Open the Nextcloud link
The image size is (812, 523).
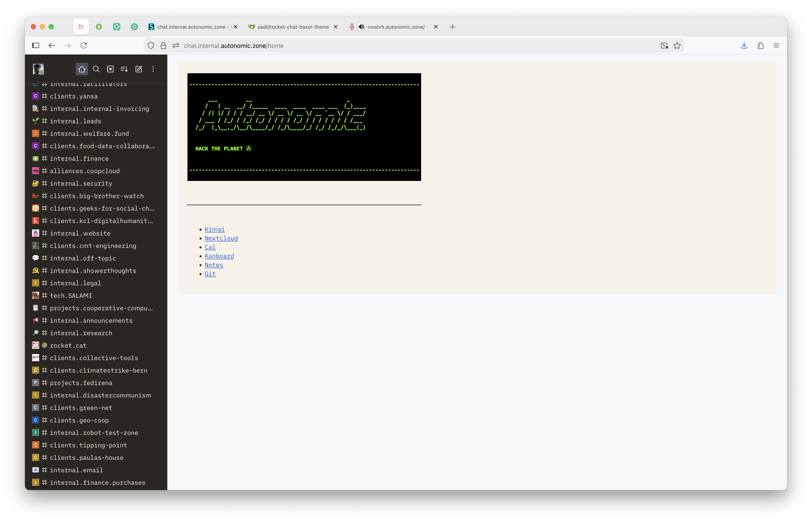(221, 238)
